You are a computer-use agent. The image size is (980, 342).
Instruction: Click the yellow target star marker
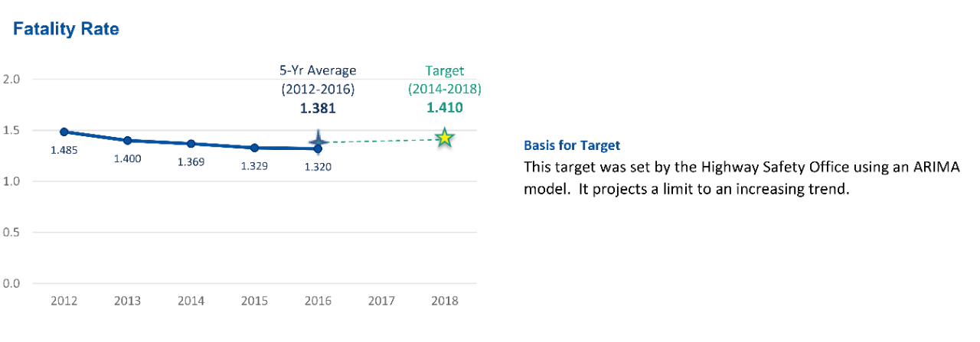445,138
